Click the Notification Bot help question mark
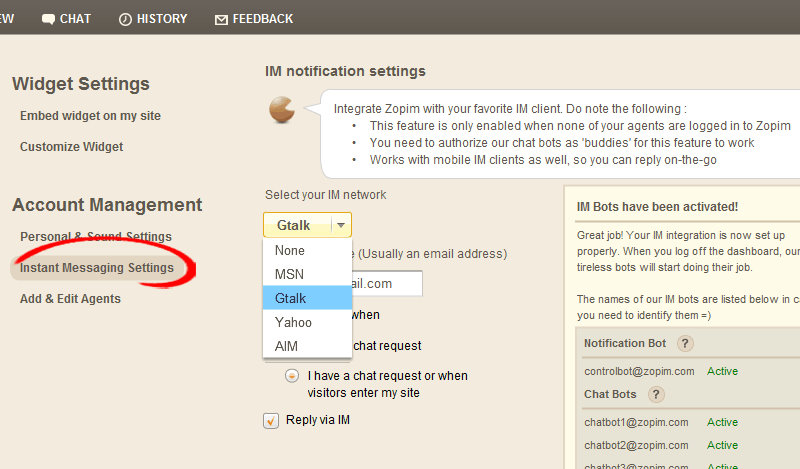This screenshot has width=800, height=469. point(685,343)
